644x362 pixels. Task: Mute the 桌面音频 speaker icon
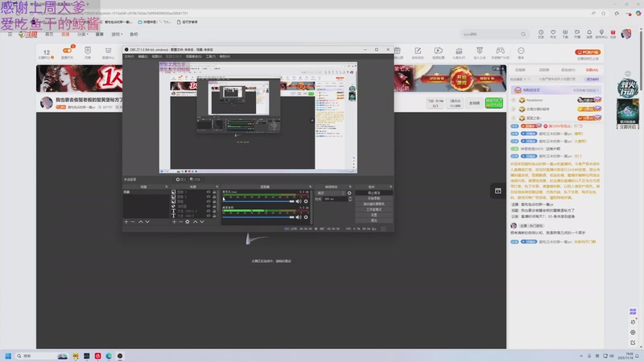tap(299, 217)
